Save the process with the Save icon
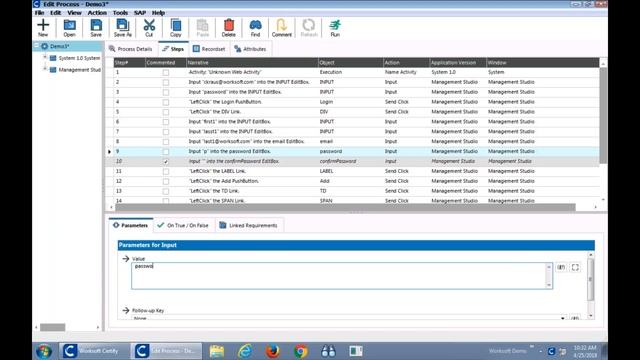Image resolution: width=640 pixels, height=360 pixels. (96, 28)
